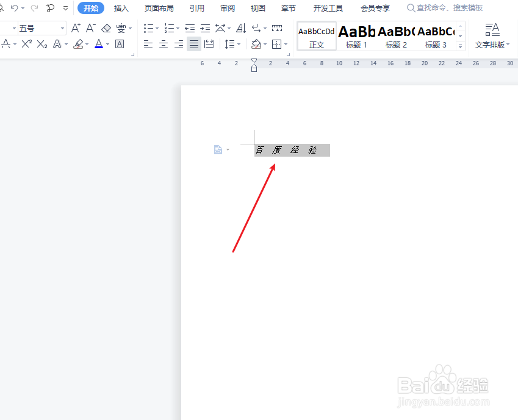Click the bulleted list icon
Screen dimensions: 518x420
[x=148, y=29]
